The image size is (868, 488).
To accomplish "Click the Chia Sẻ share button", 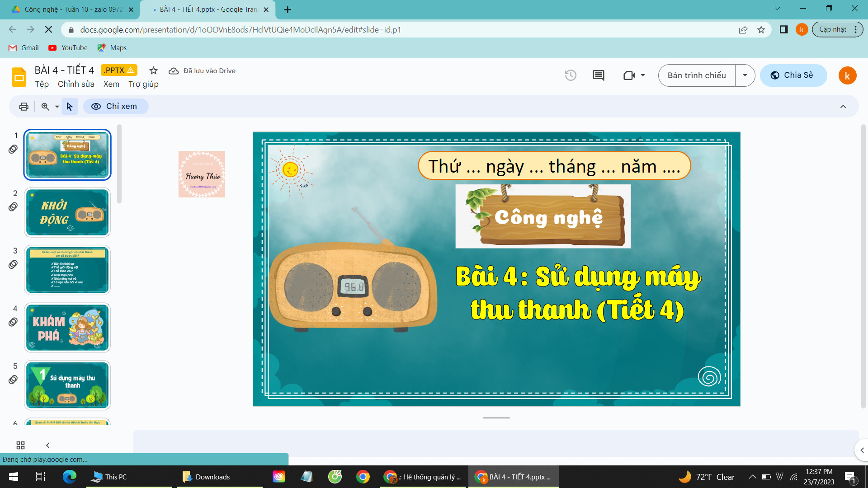I will point(793,75).
